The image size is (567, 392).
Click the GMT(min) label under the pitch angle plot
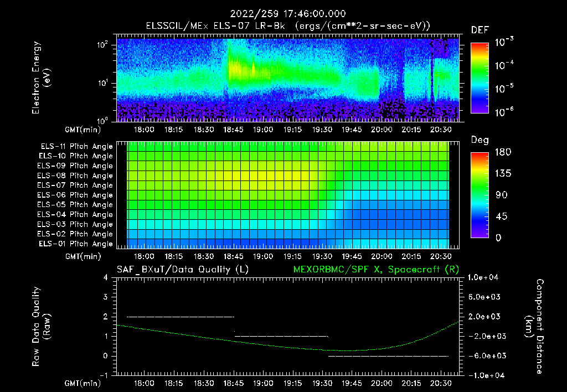pos(83,257)
